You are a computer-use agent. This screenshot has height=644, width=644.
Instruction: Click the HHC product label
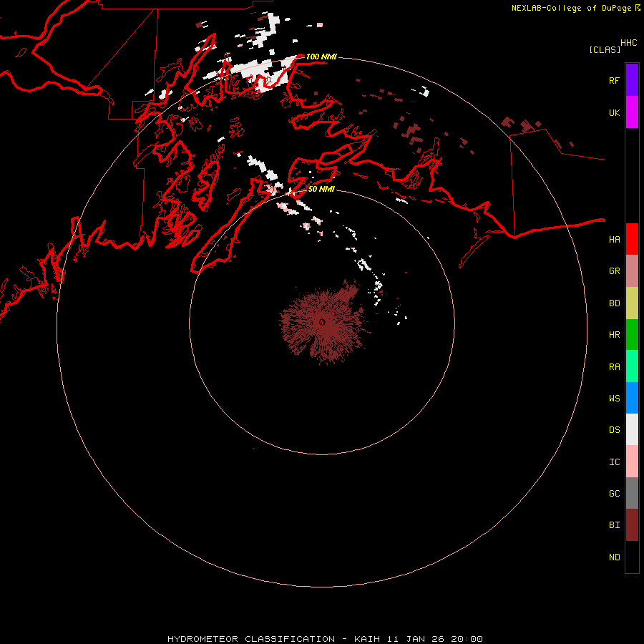[628, 43]
